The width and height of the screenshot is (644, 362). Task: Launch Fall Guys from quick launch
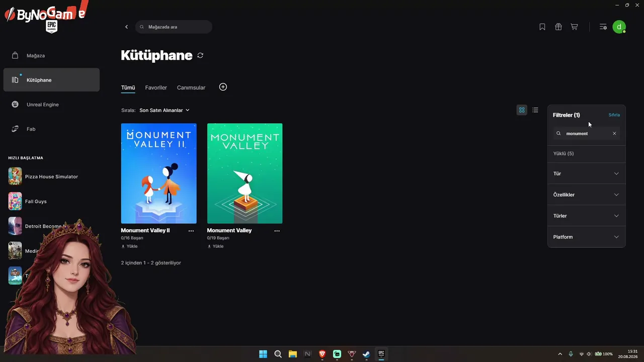[28, 201]
